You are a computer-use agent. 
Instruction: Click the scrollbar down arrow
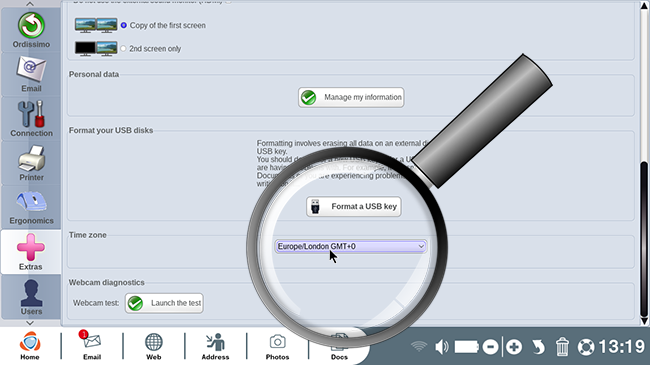pyautogui.click(x=644, y=321)
